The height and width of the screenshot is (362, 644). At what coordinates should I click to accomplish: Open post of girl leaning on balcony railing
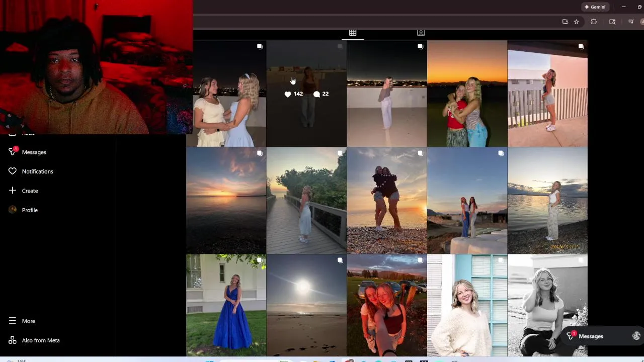click(547, 94)
